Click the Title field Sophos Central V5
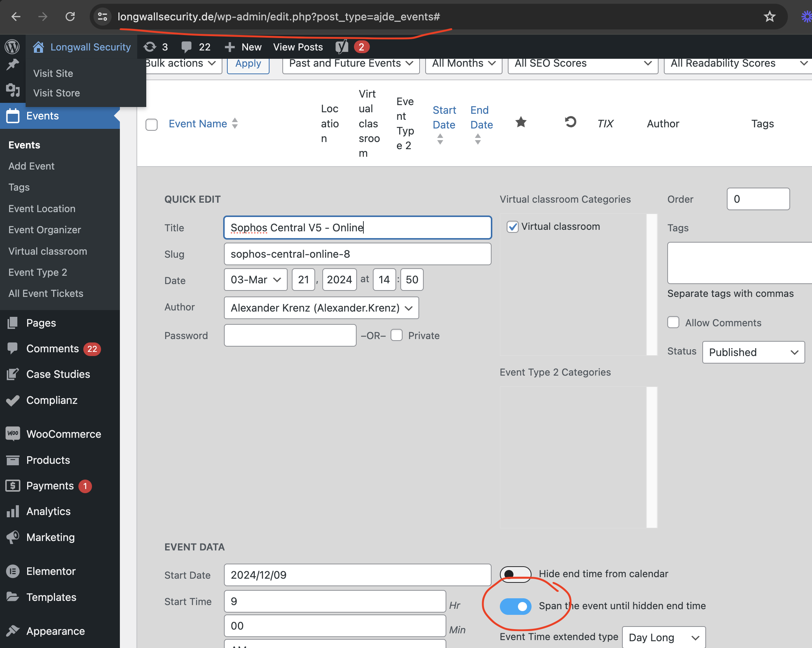The height and width of the screenshot is (648, 812). tap(357, 228)
